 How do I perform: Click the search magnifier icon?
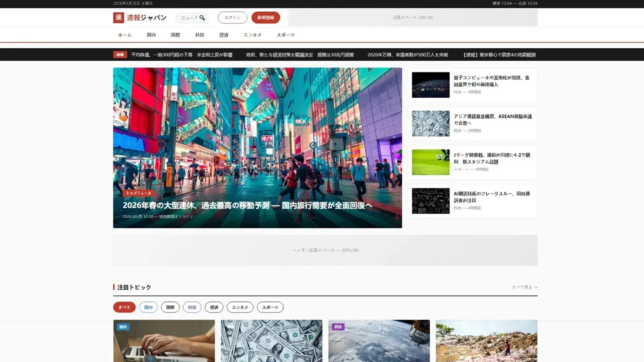pos(202,18)
